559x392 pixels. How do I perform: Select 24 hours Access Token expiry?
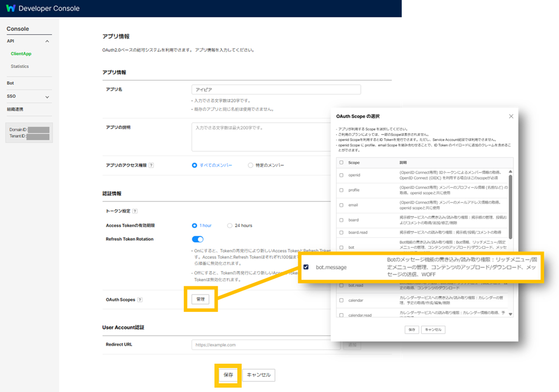click(230, 225)
